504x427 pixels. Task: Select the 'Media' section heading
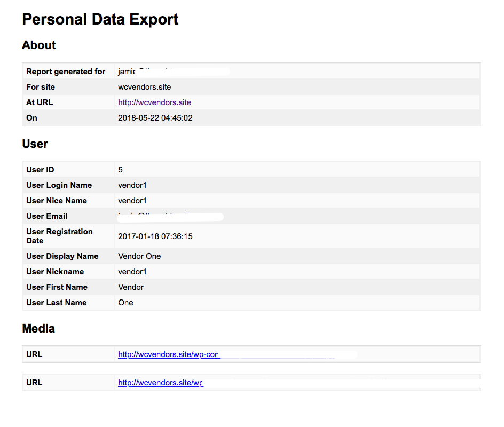pos(38,328)
